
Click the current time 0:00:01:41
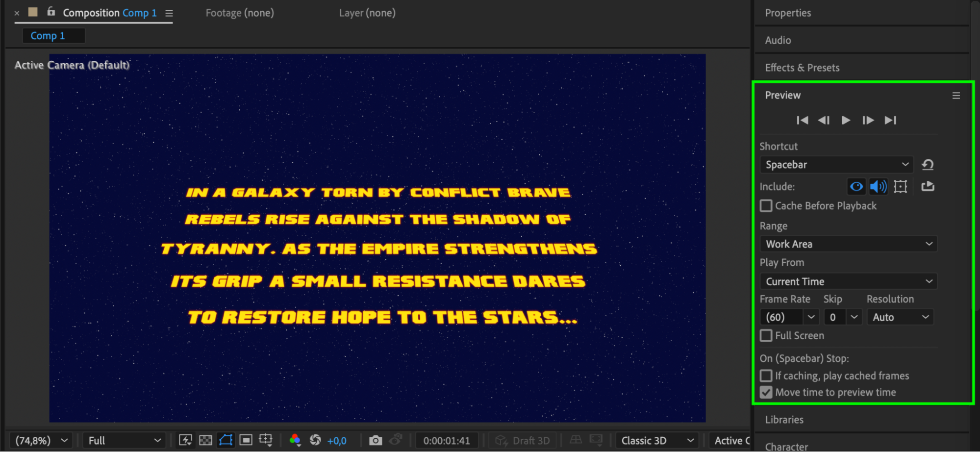[447, 441]
